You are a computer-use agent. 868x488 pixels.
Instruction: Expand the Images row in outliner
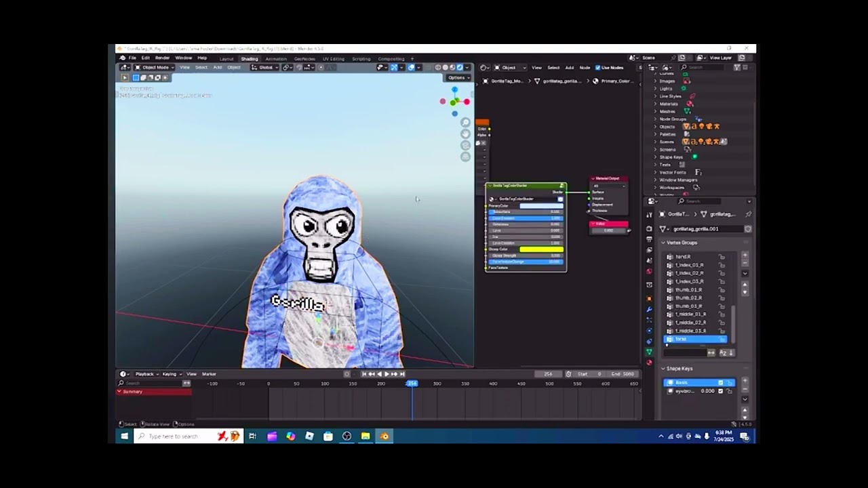pyautogui.click(x=655, y=81)
